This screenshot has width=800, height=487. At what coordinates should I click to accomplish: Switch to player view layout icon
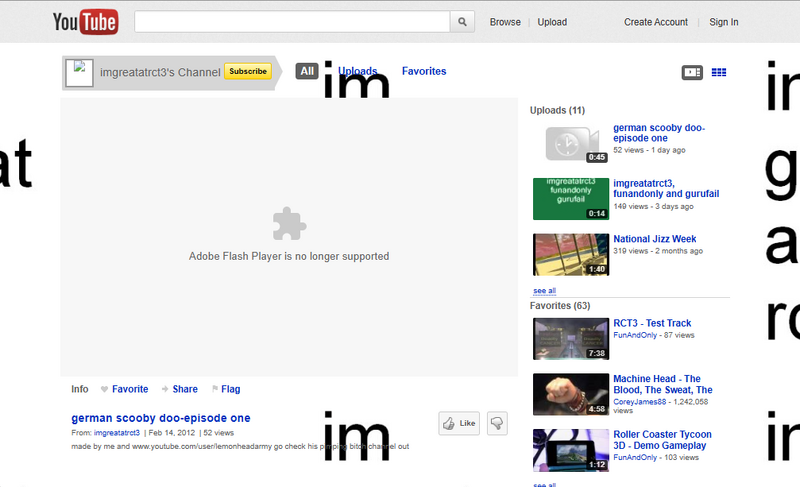pyautogui.click(x=692, y=72)
